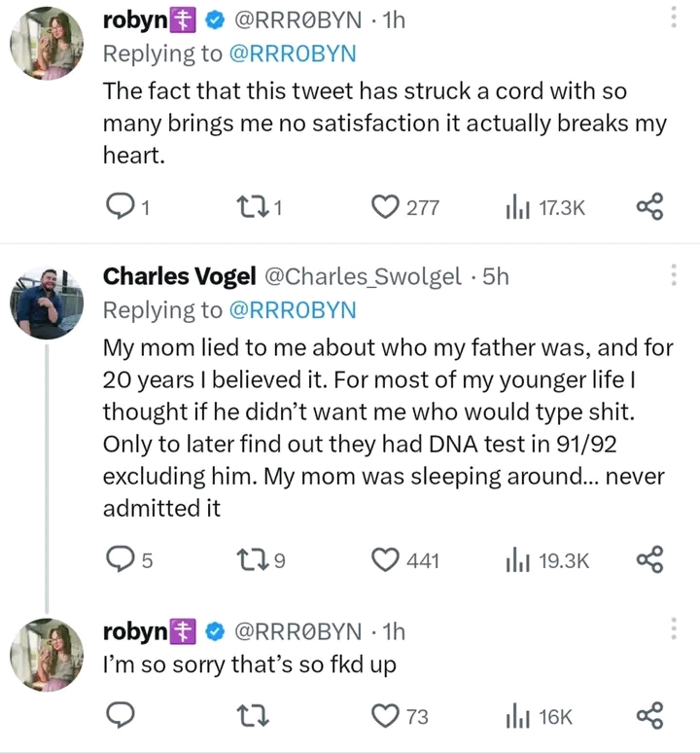Share Charles Vogel's tweet
Image resolution: width=700 pixels, height=753 pixels.
649,559
